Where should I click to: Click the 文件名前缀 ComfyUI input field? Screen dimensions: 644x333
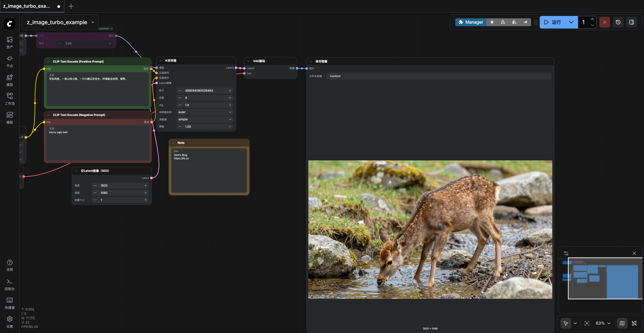(438, 76)
